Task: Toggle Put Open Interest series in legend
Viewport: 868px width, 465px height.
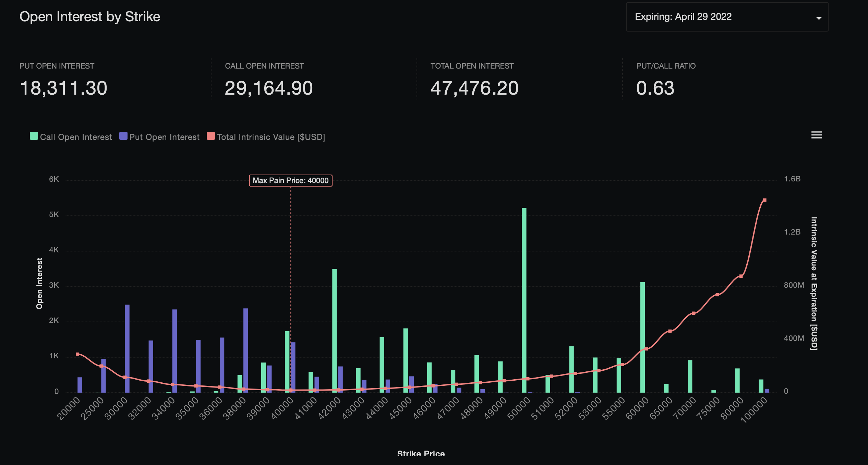Action: coord(159,137)
